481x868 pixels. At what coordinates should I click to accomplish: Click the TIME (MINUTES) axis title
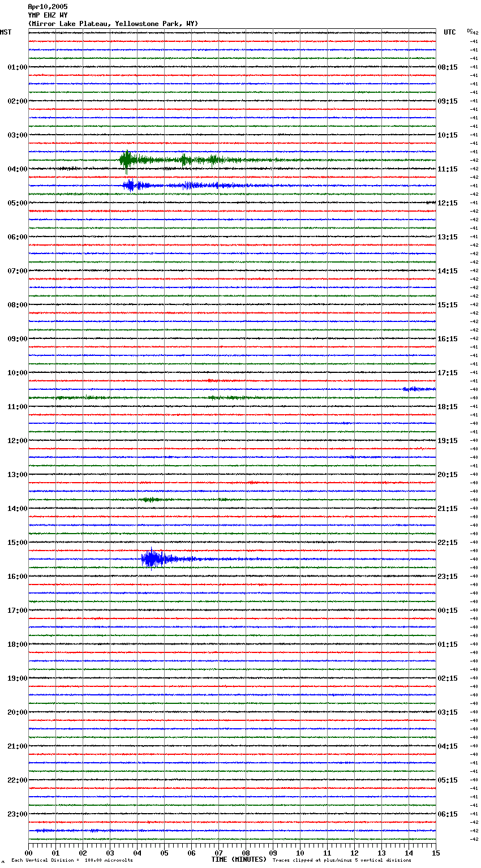pos(239,860)
